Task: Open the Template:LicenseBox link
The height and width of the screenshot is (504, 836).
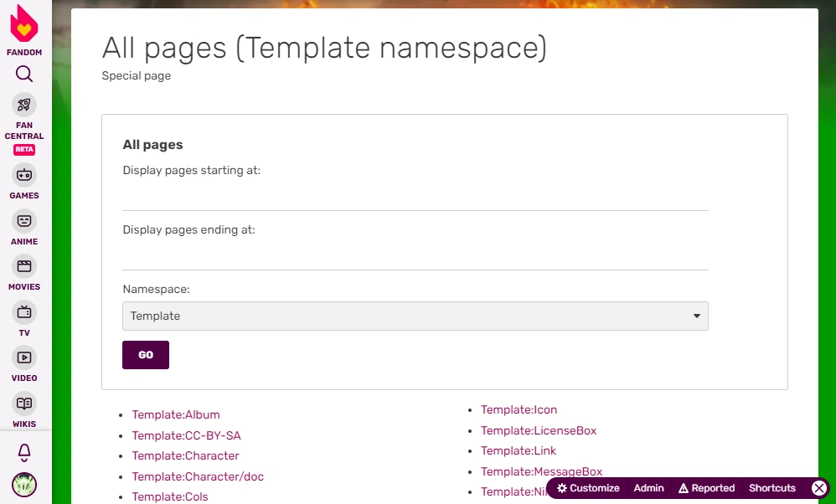Action: [x=539, y=430]
